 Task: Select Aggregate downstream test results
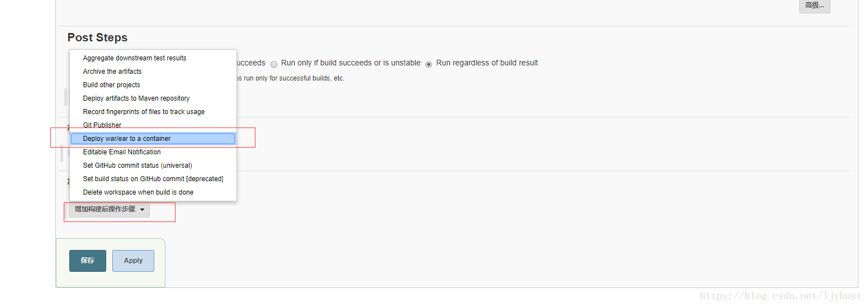pos(134,58)
